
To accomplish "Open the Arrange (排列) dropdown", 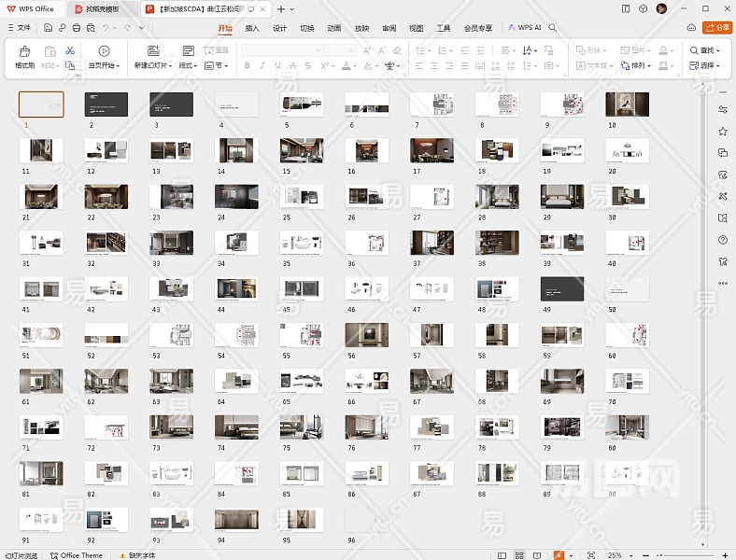I will click(642, 66).
